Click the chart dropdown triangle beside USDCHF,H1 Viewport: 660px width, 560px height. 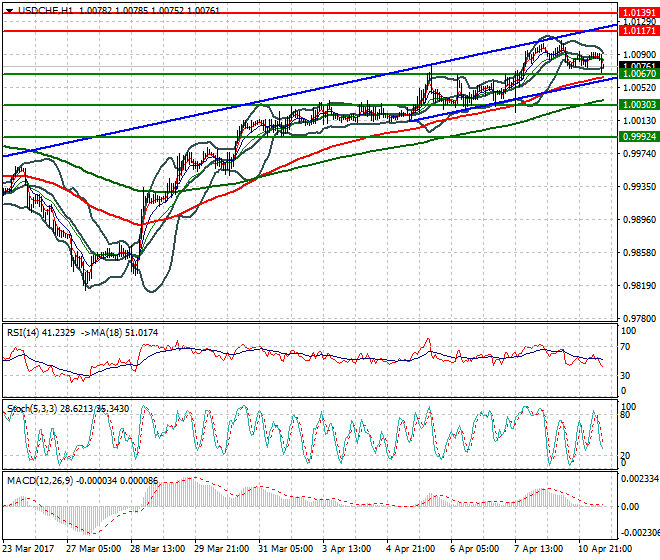[9, 11]
